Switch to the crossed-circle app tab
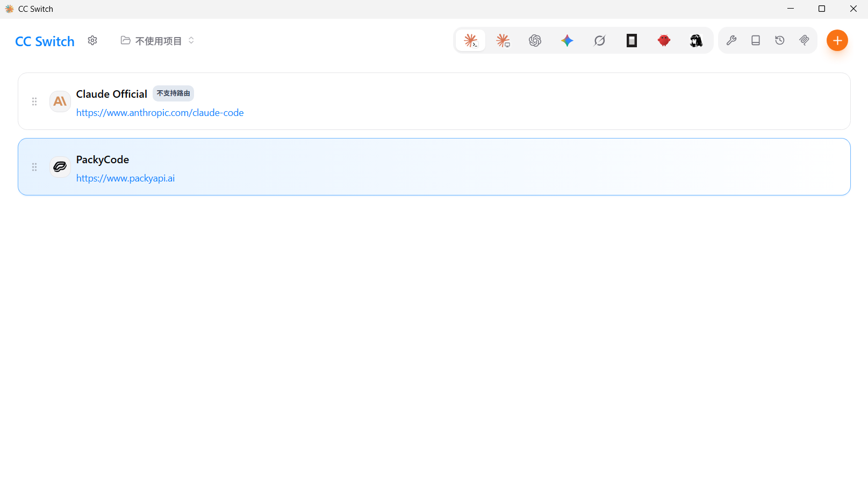Image resolution: width=868 pixels, height=494 pixels. point(600,40)
